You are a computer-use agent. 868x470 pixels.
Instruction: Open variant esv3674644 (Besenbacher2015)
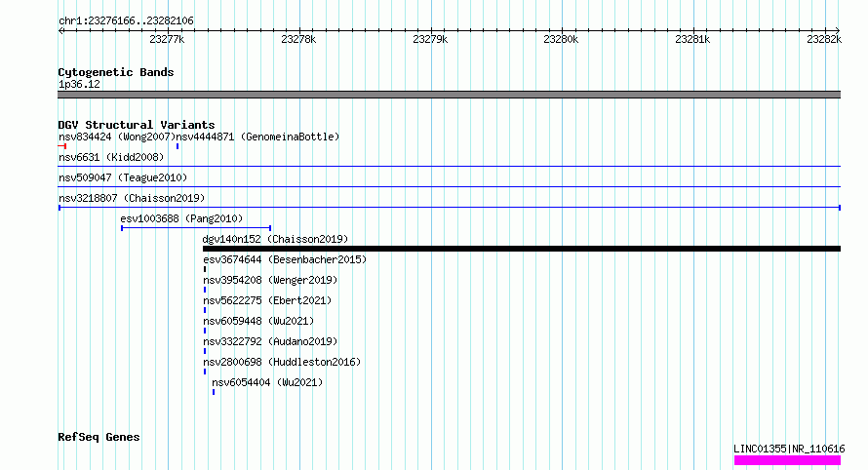[x=285, y=259]
